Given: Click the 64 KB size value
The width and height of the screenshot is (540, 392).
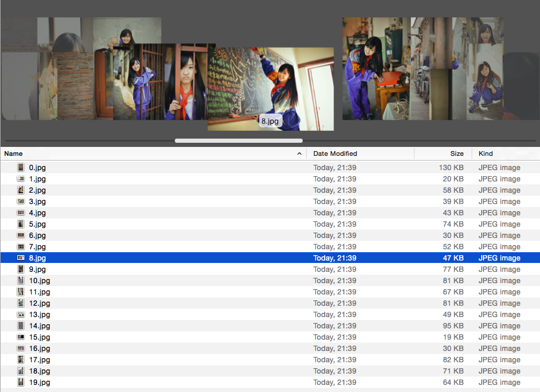Looking at the screenshot, I should click(453, 382).
